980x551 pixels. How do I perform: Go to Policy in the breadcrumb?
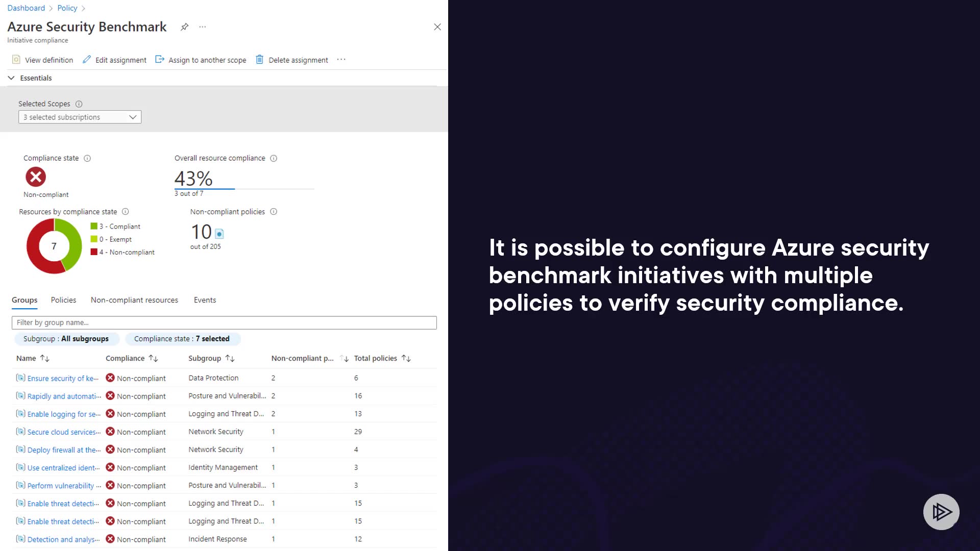point(67,8)
